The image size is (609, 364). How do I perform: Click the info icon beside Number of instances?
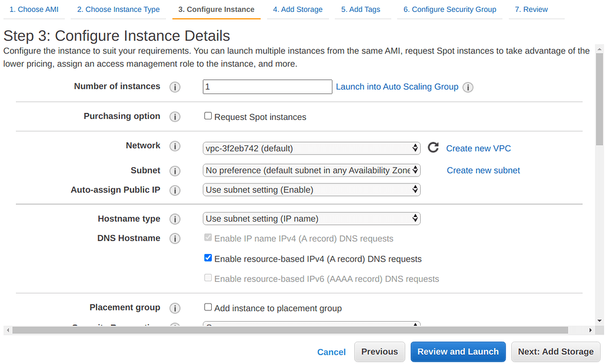(175, 86)
